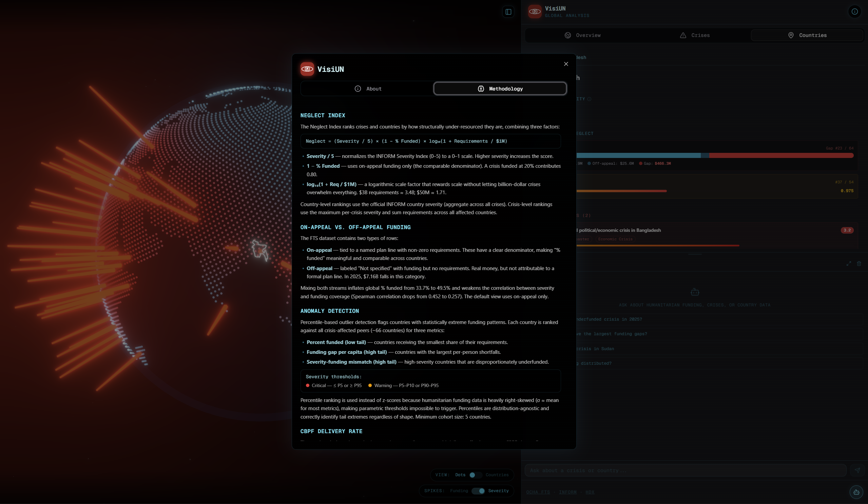Click the info icon in header
Image resolution: width=868 pixels, height=504 pixels.
click(x=854, y=12)
